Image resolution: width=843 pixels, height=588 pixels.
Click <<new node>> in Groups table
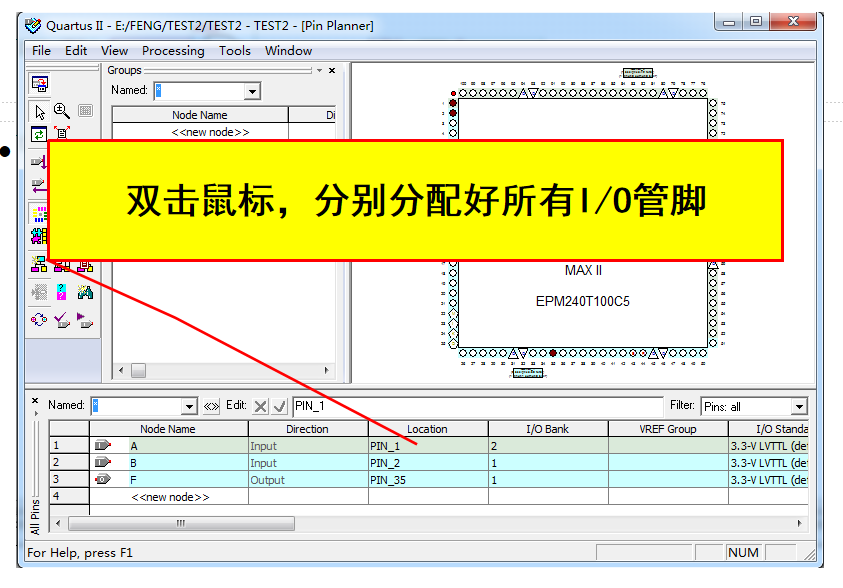210,132
